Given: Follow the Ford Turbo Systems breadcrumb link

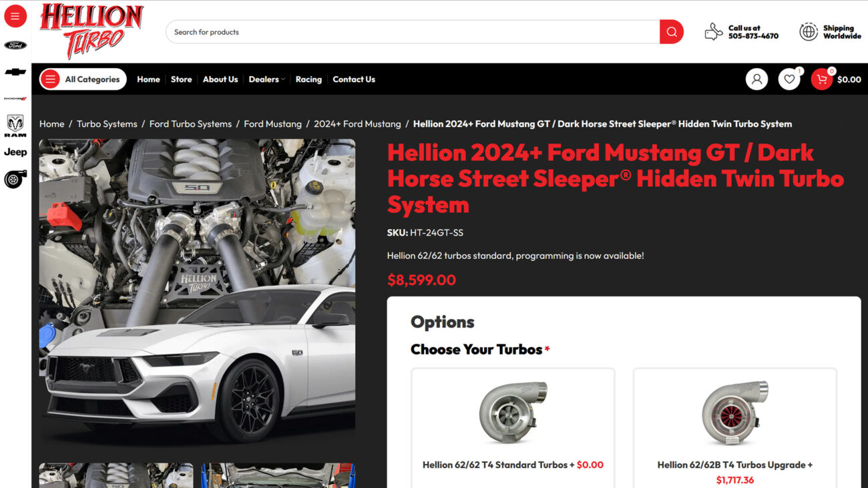Looking at the screenshot, I should point(190,124).
